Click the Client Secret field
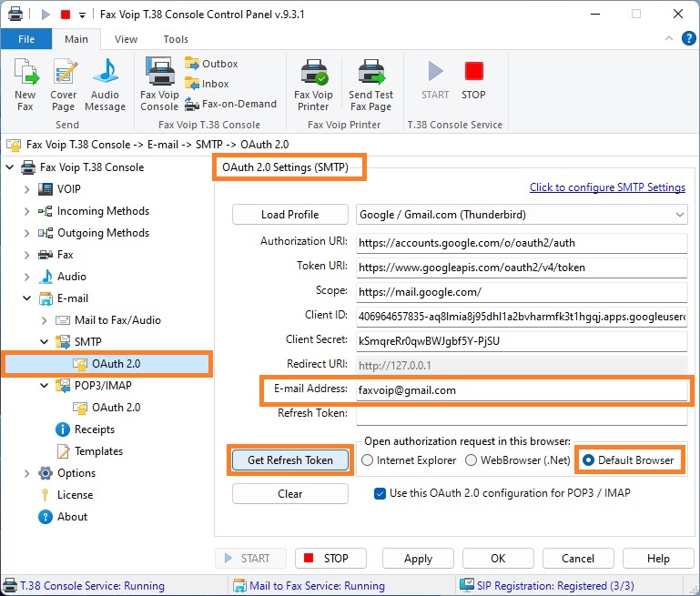 pyautogui.click(x=522, y=341)
